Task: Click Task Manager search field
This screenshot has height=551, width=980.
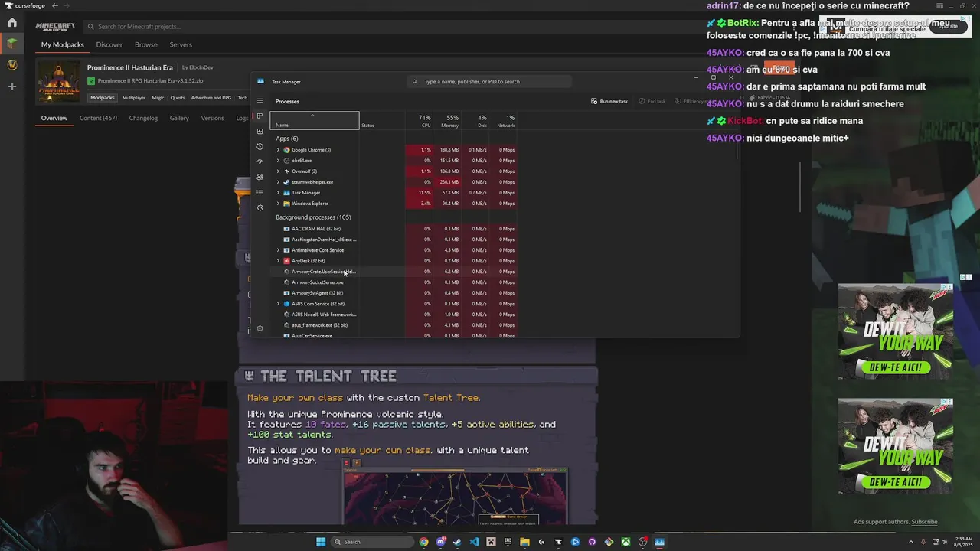Action: coord(490,81)
